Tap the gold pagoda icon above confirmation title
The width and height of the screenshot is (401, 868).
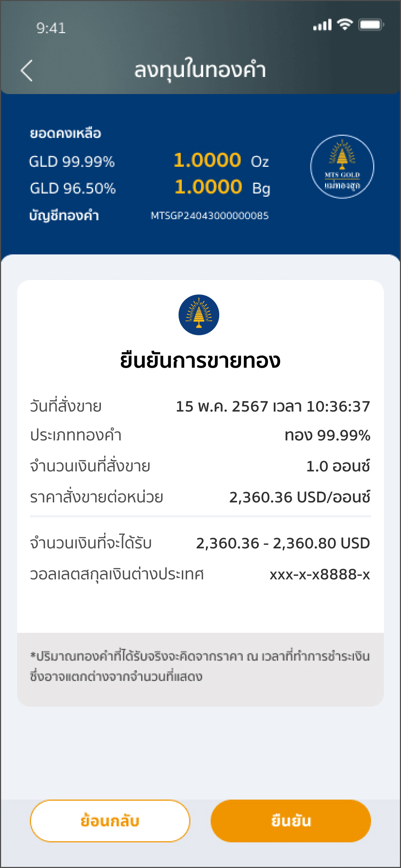click(199, 315)
